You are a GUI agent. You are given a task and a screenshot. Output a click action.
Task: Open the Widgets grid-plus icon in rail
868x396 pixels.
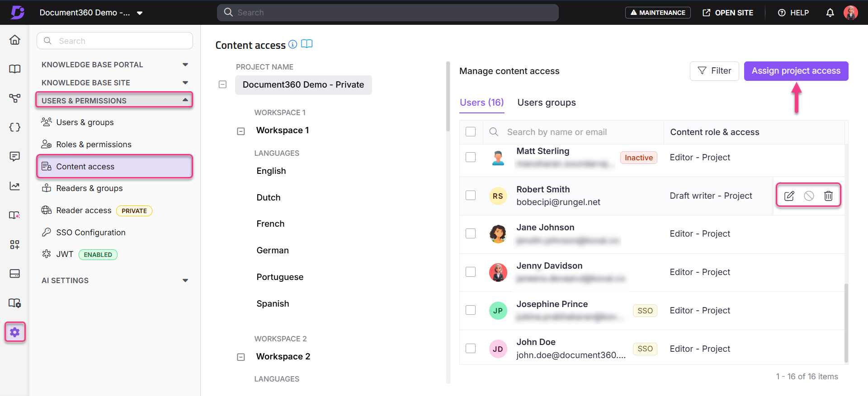(15, 244)
